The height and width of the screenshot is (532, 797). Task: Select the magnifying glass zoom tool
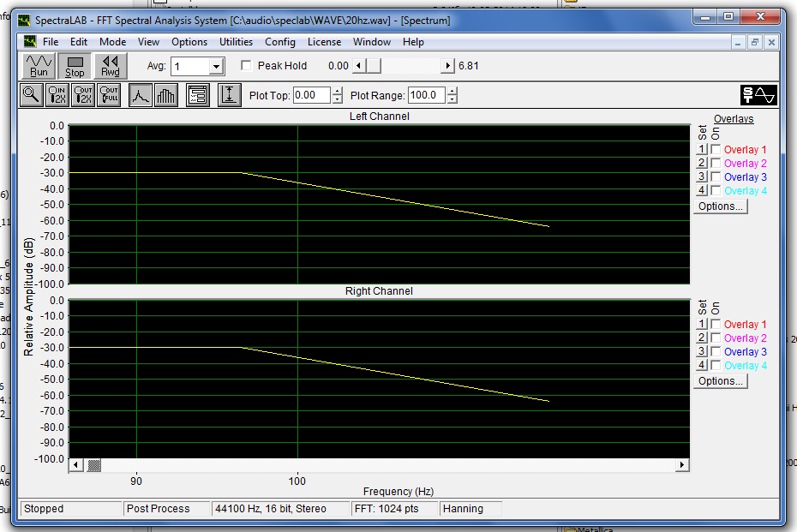[x=32, y=95]
